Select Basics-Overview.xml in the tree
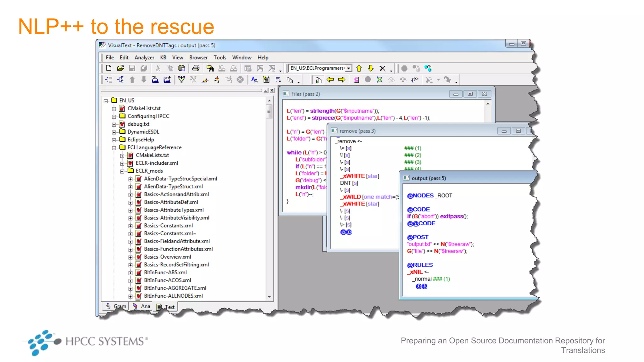This screenshot has width=644, height=362. coord(168,257)
